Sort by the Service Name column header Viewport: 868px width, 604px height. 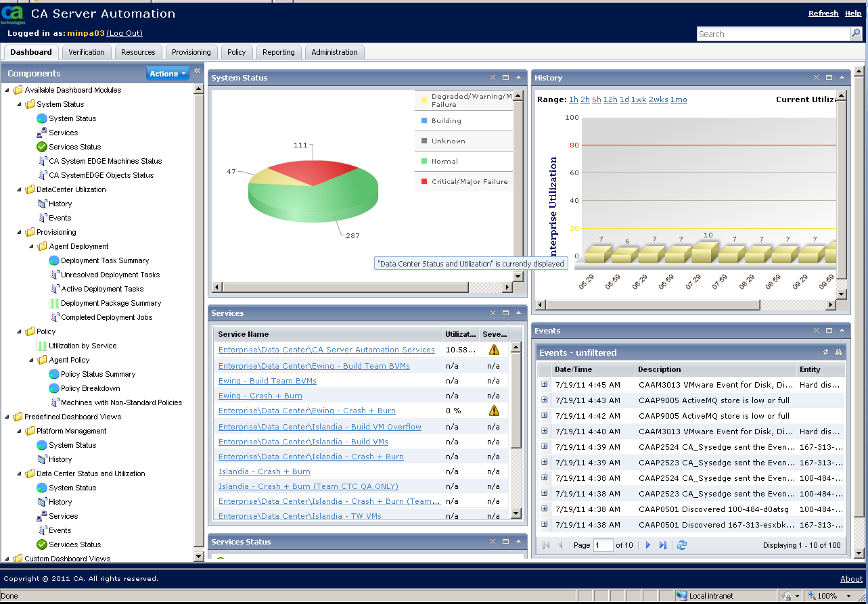pos(327,334)
